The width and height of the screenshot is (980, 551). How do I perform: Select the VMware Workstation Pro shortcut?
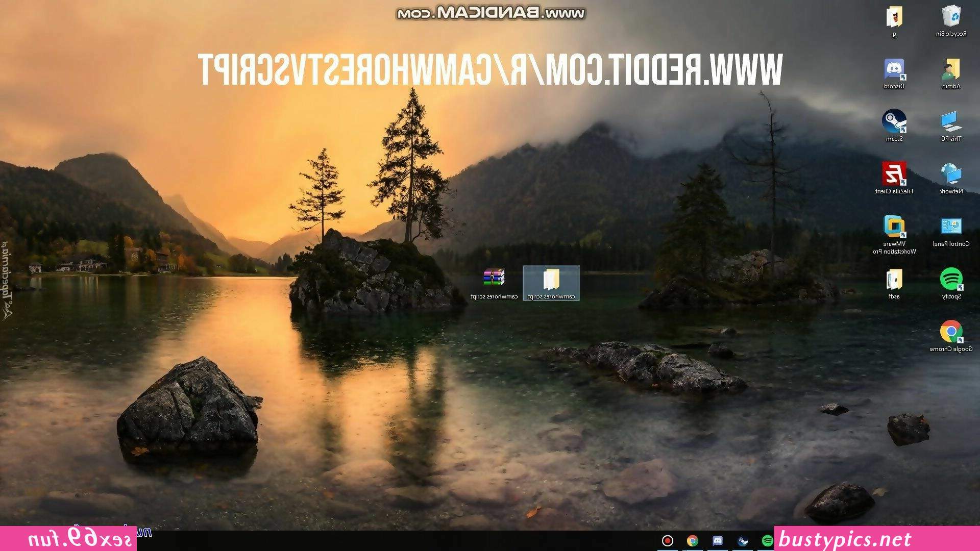pyautogui.click(x=894, y=235)
